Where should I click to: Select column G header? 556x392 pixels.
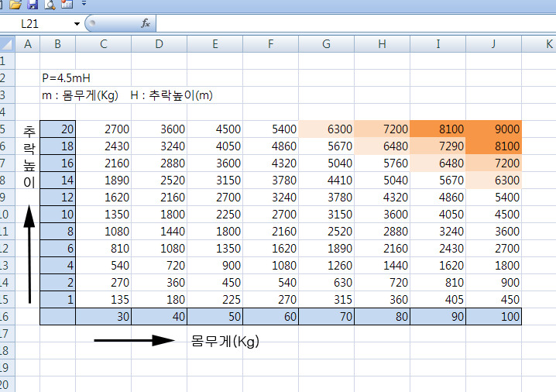[326, 44]
